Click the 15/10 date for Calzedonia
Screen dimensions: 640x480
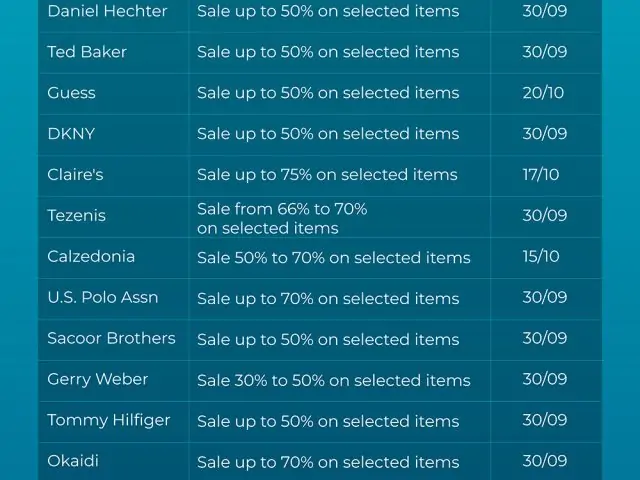pyautogui.click(x=541, y=256)
